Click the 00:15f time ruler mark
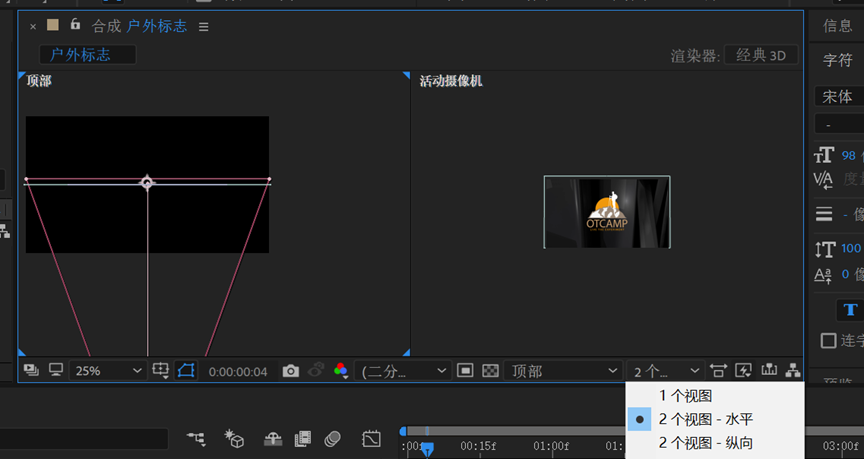The height and width of the screenshot is (459, 864). pyautogui.click(x=478, y=446)
